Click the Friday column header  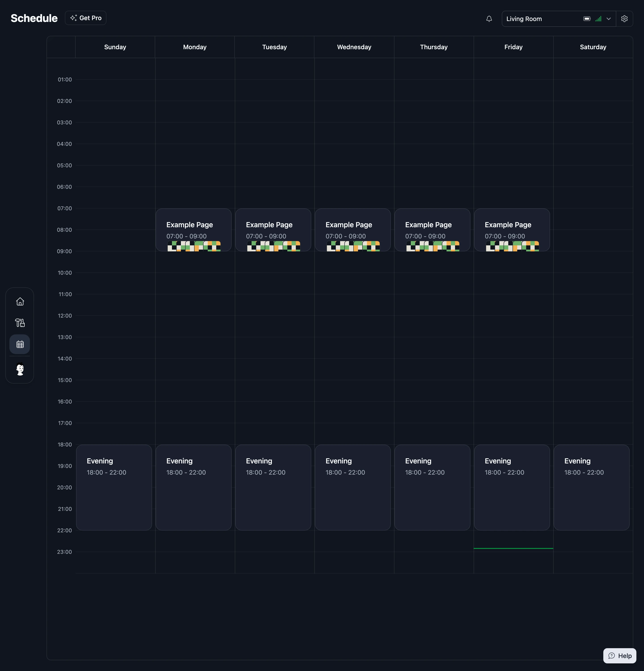513,47
